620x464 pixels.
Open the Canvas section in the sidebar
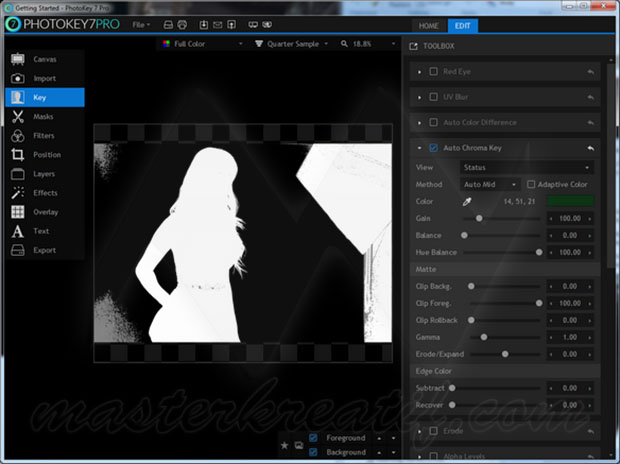click(x=44, y=59)
